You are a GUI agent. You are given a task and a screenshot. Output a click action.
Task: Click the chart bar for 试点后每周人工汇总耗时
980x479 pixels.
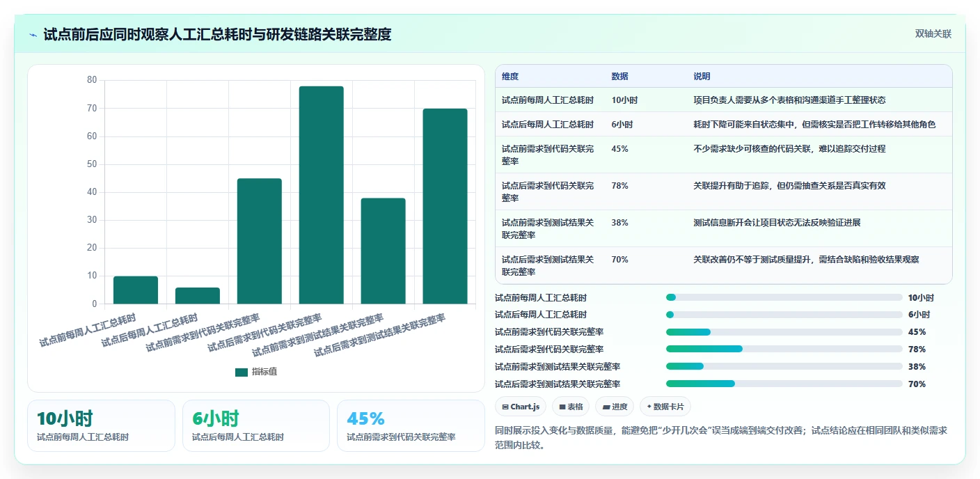click(x=198, y=295)
